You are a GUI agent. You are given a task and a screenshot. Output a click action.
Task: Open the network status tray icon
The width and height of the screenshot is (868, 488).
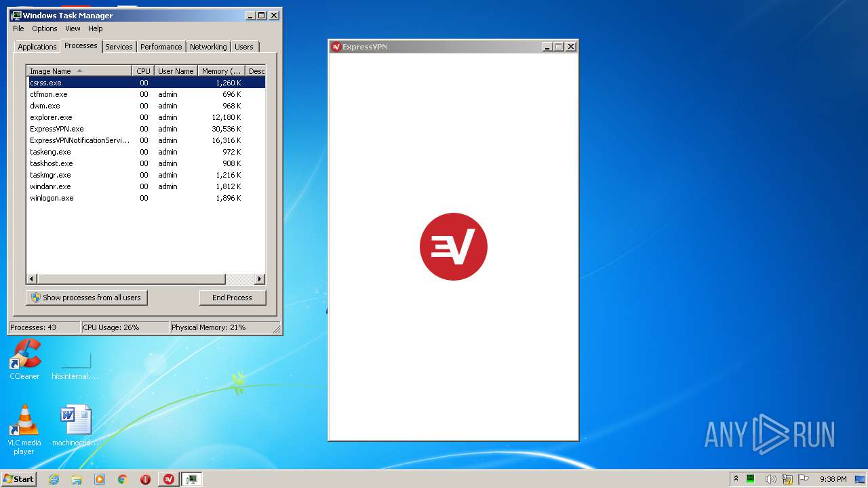[x=787, y=479]
